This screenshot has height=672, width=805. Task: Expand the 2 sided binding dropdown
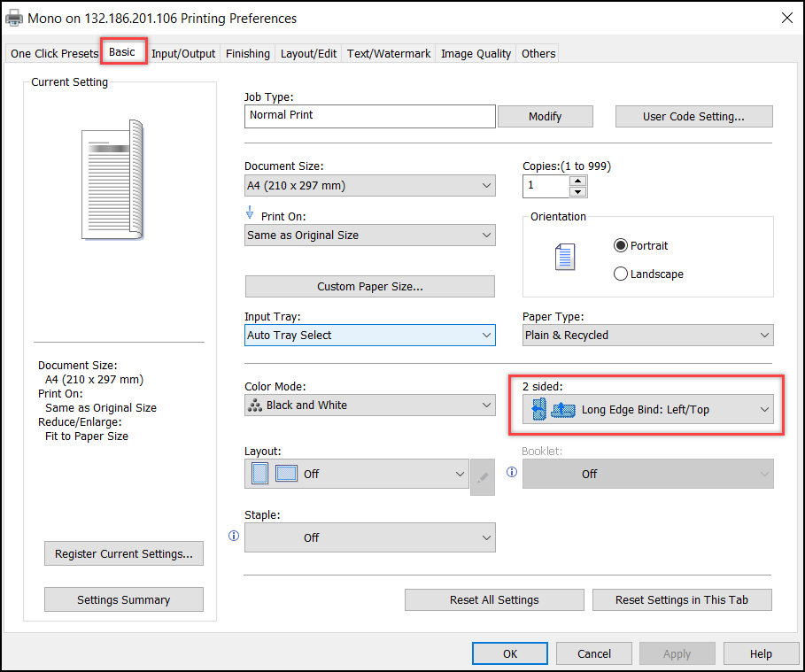click(x=647, y=410)
